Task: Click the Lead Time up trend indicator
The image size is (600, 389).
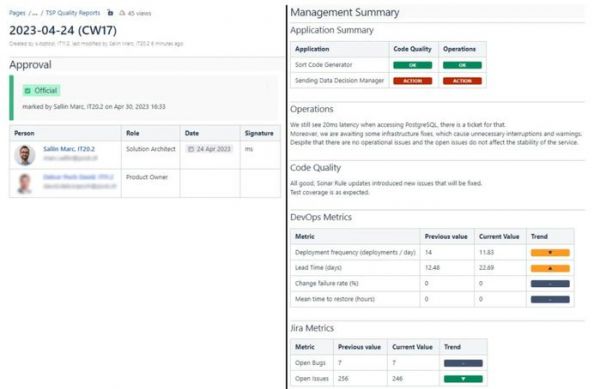Action: (x=550, y=268)
